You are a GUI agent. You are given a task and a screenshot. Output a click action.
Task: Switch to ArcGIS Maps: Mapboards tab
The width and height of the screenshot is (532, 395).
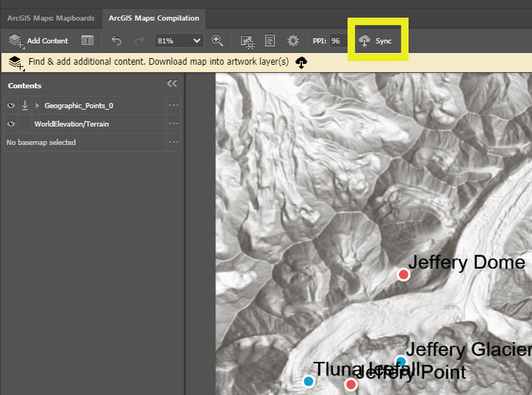[x=51, y=18]
